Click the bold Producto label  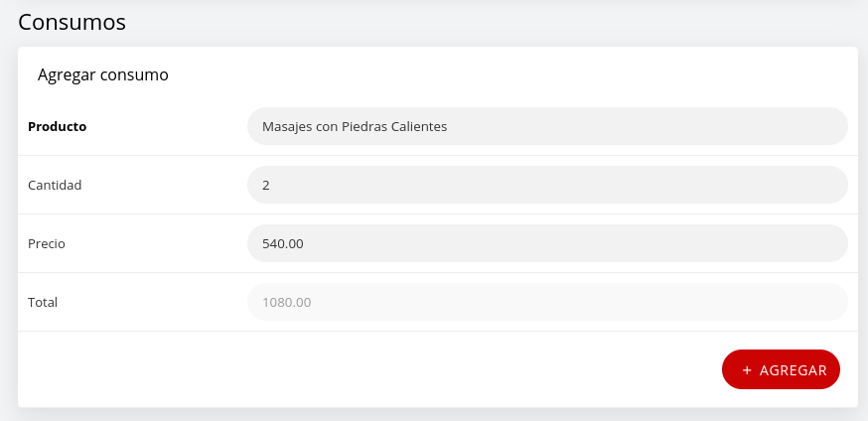point(58,127)
